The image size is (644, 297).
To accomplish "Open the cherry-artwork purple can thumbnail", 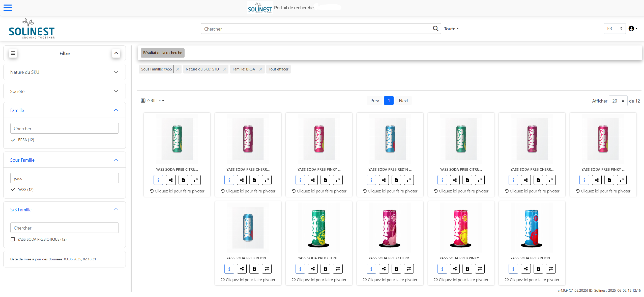I will coord(390,228).
